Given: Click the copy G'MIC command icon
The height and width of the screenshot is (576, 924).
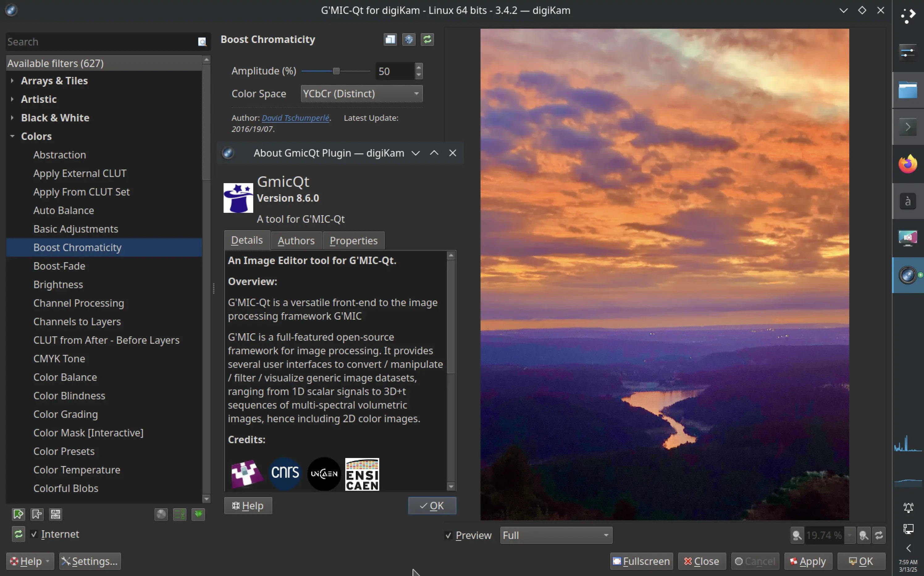Looking at the screenshot, I should pyautogui.click(x=390, y=39).
